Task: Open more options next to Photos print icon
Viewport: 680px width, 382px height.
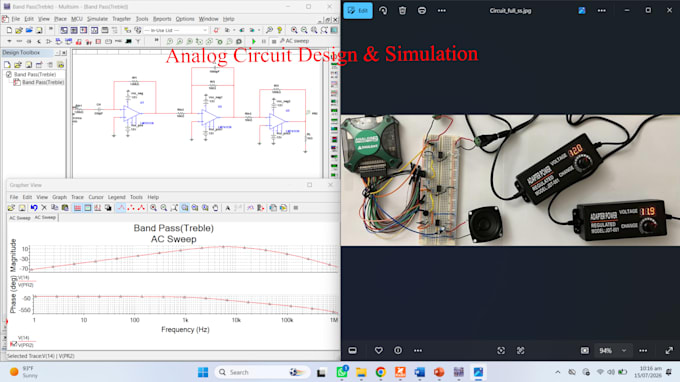Action: tap(441, 10)
